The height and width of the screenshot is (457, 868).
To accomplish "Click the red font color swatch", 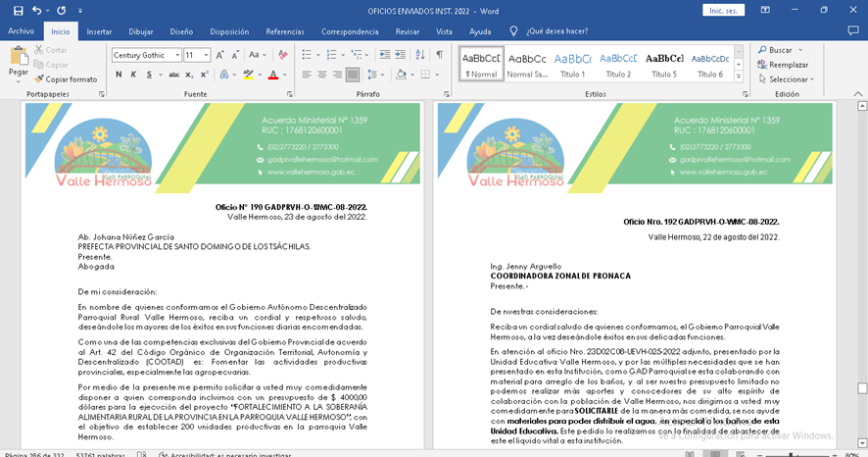I will [x=271, y=75].
